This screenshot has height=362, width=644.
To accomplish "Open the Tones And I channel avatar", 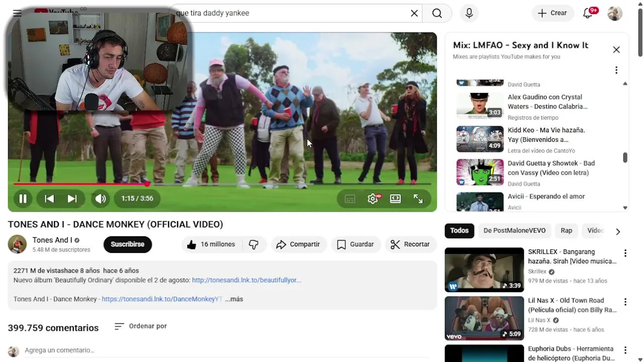I will [x=17, y=244].
